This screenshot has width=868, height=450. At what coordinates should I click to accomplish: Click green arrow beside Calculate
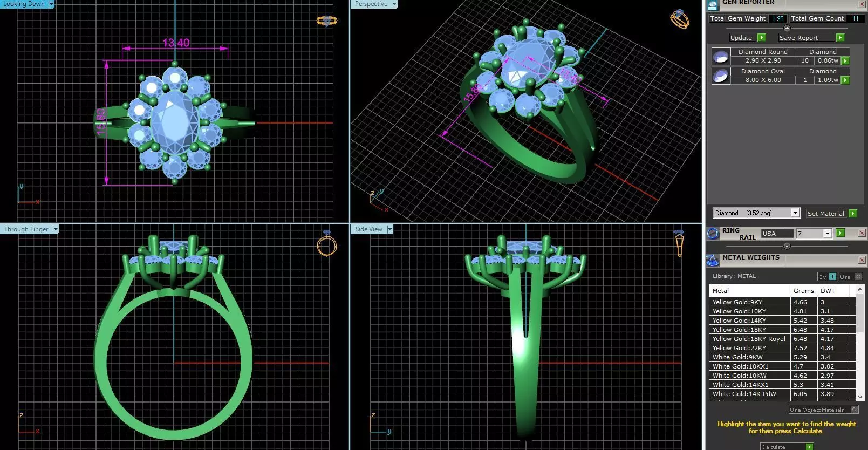(809, 447)
